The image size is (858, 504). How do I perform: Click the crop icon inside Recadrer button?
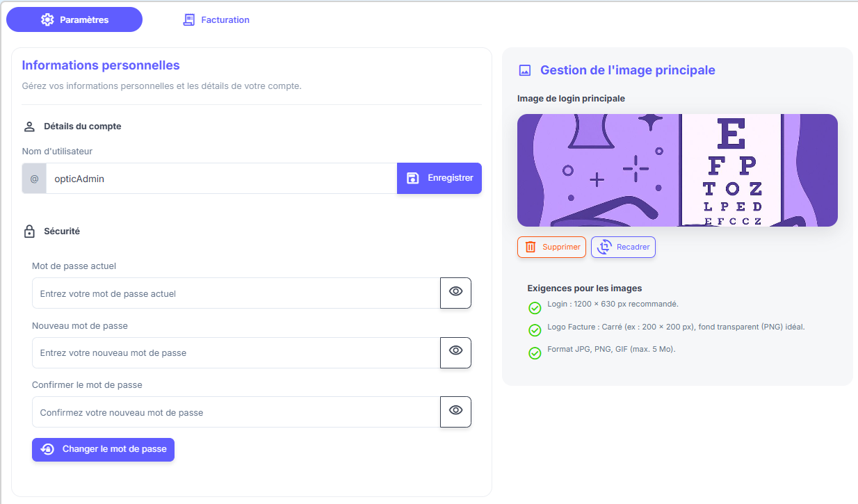click(604, 247)
